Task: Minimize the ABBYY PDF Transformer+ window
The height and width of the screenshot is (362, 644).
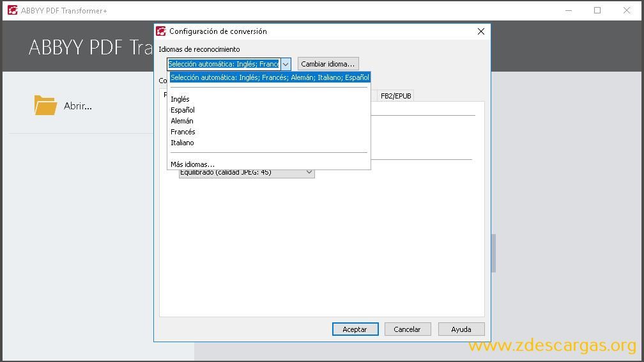Action: click(x=569, y=10)
